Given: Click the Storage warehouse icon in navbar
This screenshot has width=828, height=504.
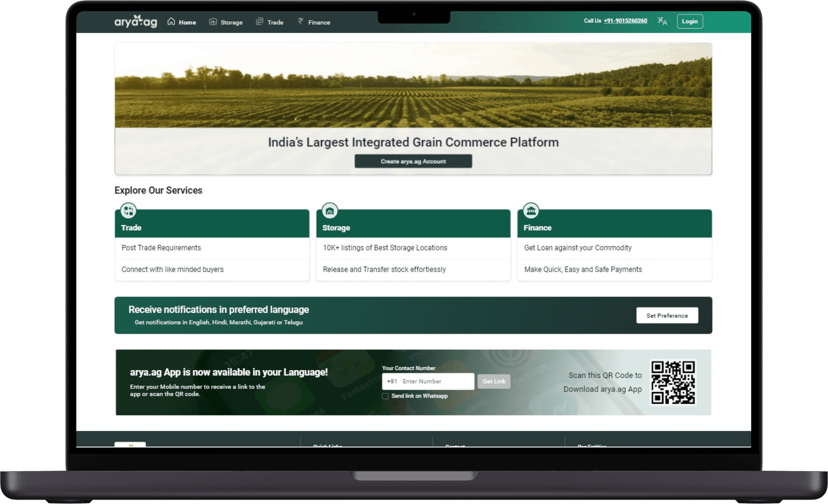Looking at the screenshot, I should 213,21.
